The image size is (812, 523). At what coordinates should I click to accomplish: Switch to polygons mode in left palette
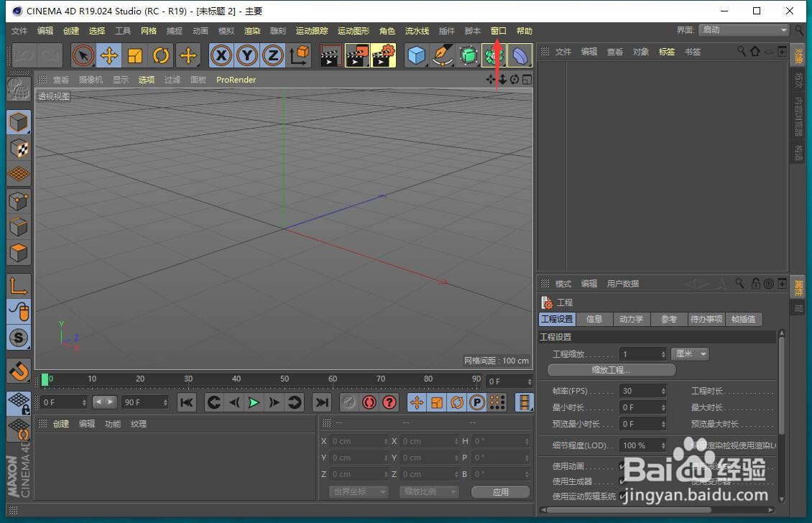19,253
